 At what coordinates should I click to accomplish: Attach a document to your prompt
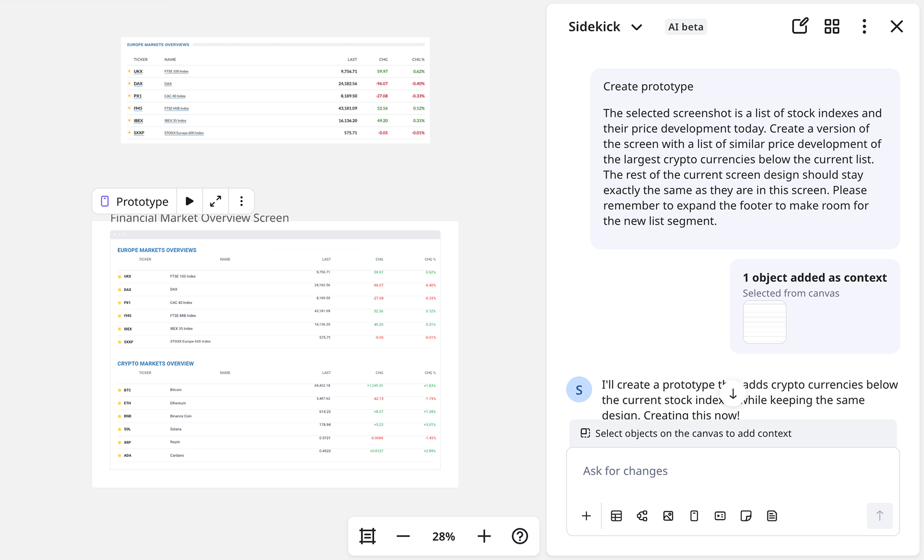772,516
